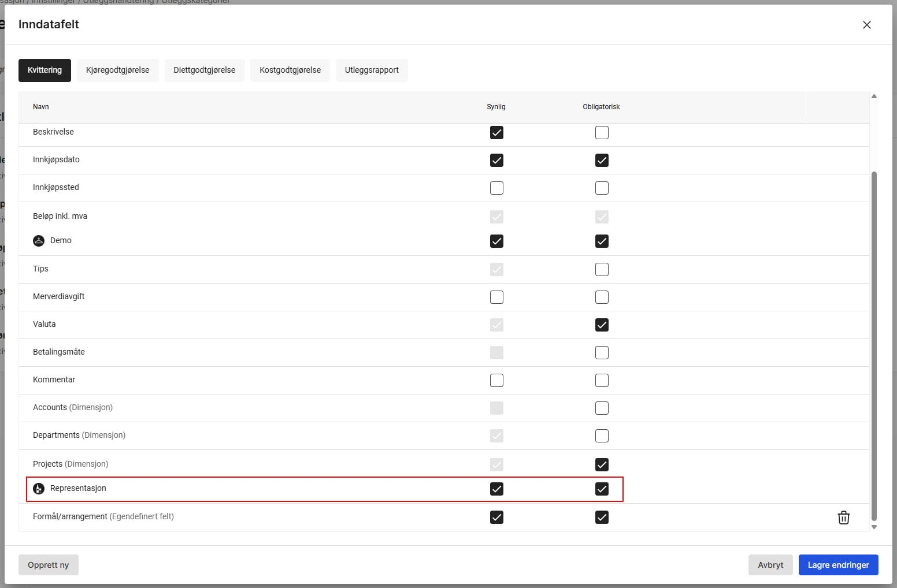The height and width of the screenshot is (588, 897).
Task: Click scrollbar up arrow
Action: click(x=874, y=96)
